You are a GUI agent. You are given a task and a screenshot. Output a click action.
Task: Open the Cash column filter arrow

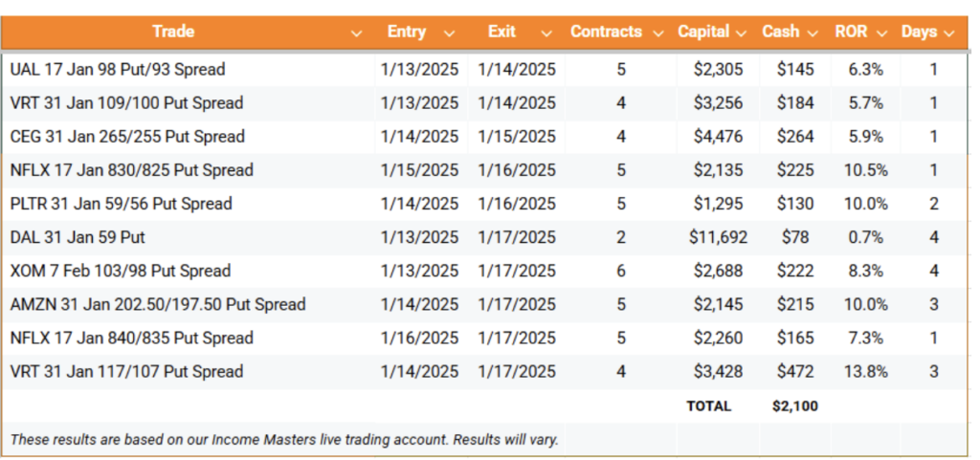[812, 33]
